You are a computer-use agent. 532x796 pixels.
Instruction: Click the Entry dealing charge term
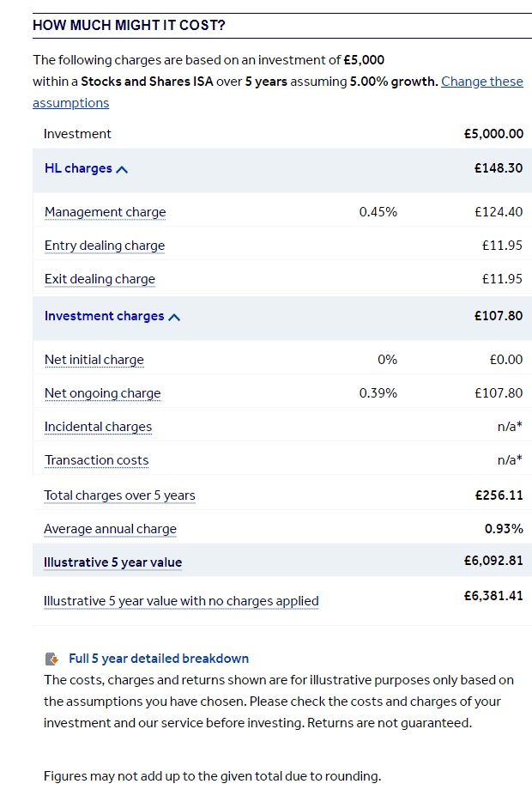pos(105,246)
